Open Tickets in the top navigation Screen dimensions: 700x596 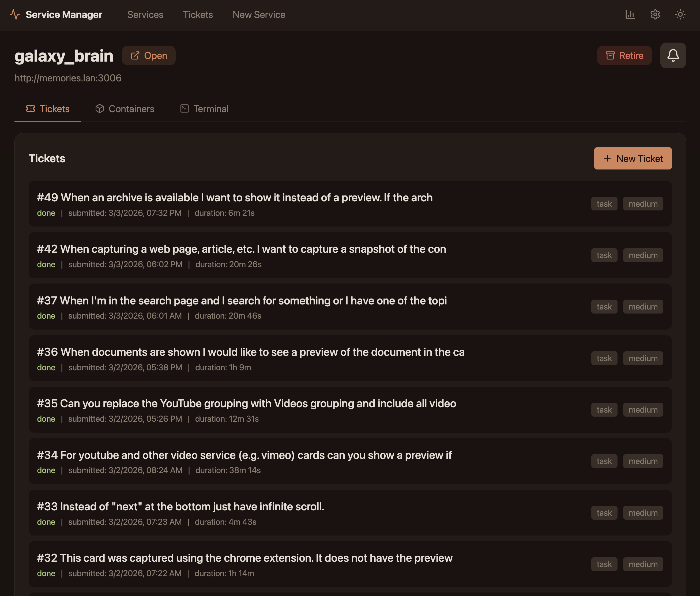point(198,14)
